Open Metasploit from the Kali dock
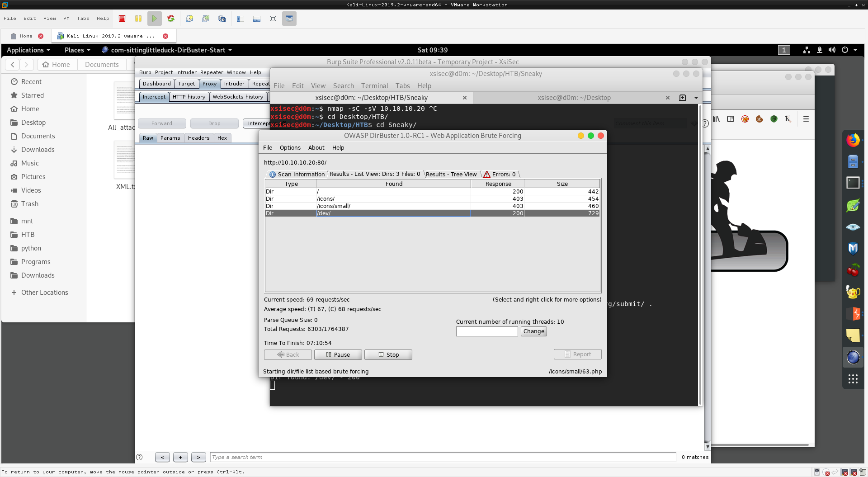The width and height of the screenshot is (868, 477). coord(853,248)
